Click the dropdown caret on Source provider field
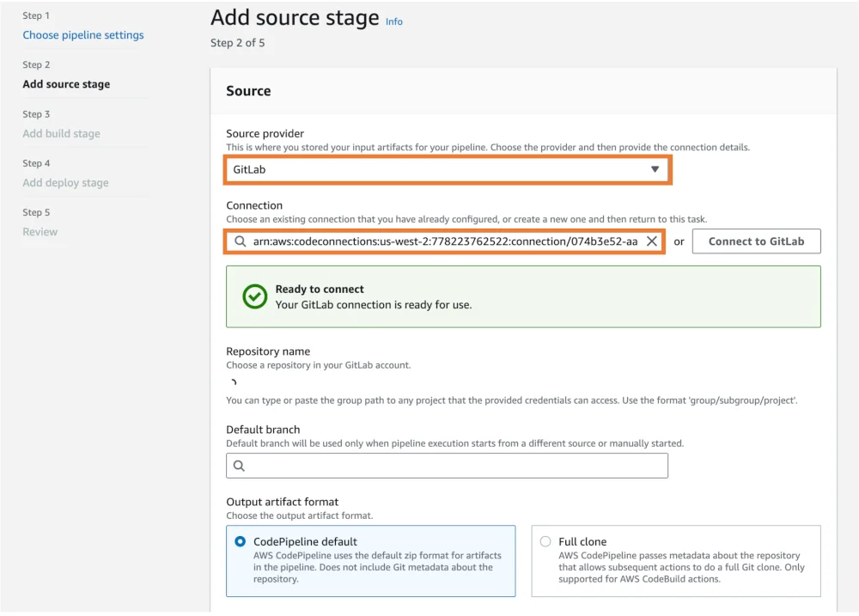Image resolution: width=859 pixels, height=616 pixels. (x=658, y=169)
